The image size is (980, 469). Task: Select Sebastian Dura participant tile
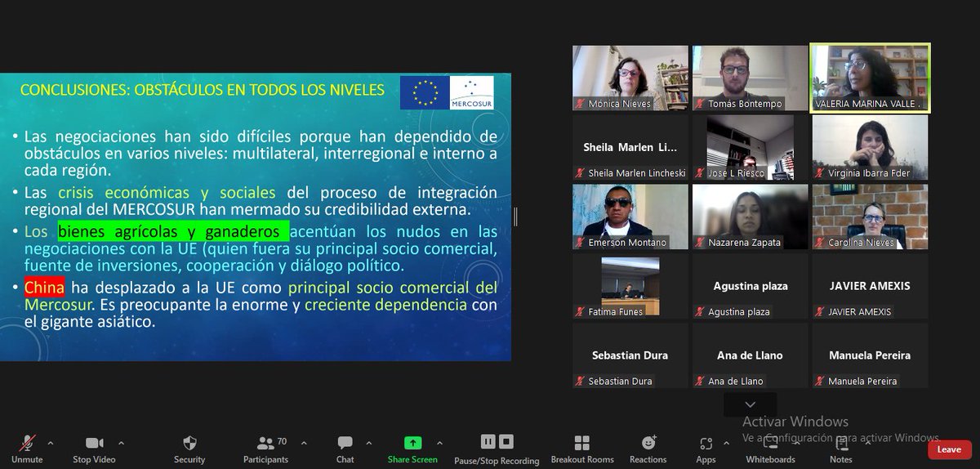click(x=630, y=355)
